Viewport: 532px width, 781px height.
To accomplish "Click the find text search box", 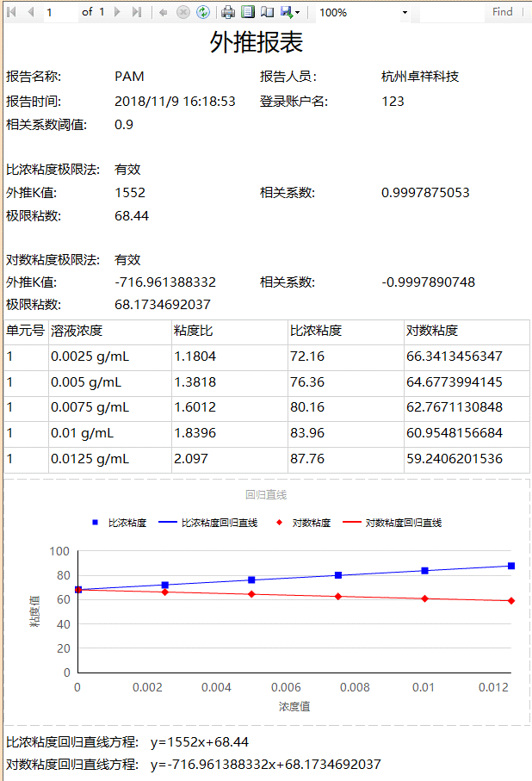I will tap(451, 12).
